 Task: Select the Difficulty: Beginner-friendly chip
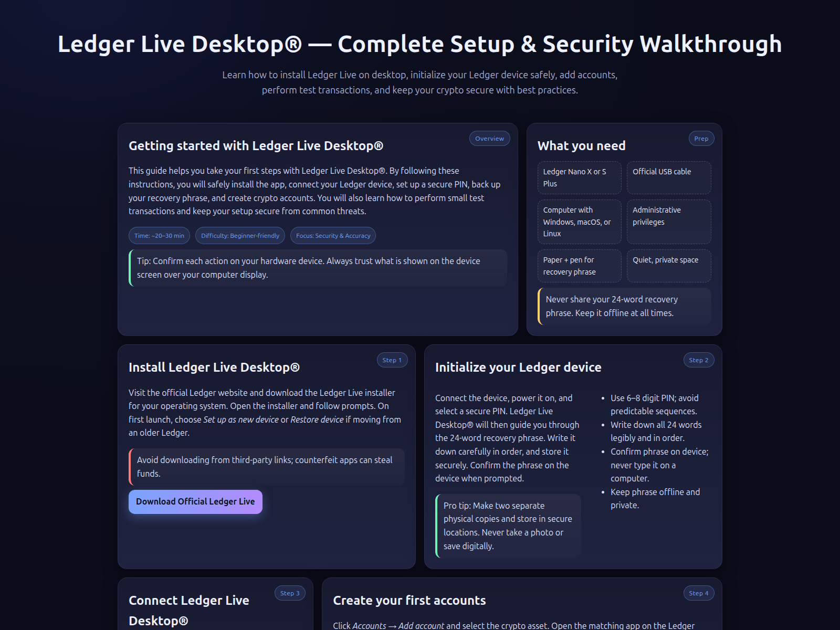tap(240, 236)
